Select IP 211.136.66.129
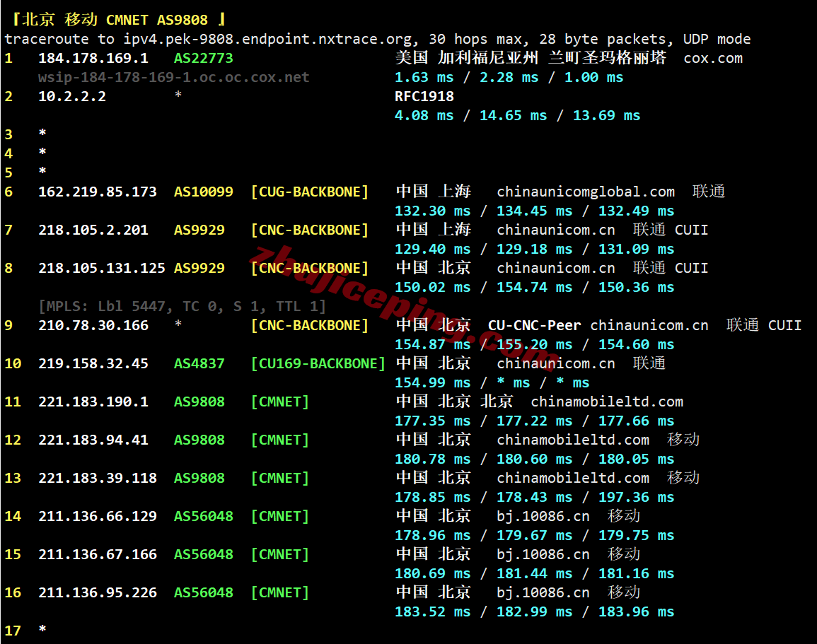 (98, 517)
